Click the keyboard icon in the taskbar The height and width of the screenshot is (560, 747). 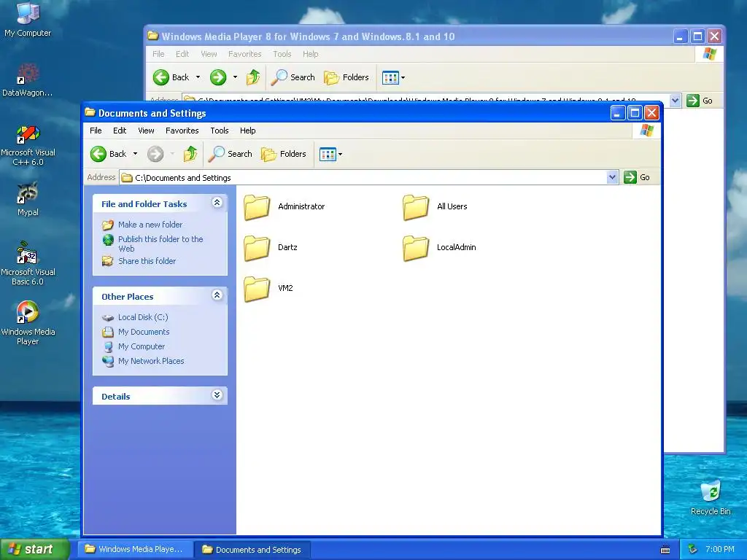665,550
